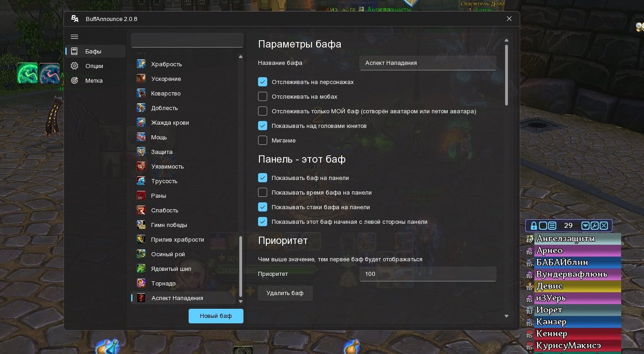The image size is (644, 354).
Task: Enable Отслеживать на мобах checkbox
Action: 263,97
